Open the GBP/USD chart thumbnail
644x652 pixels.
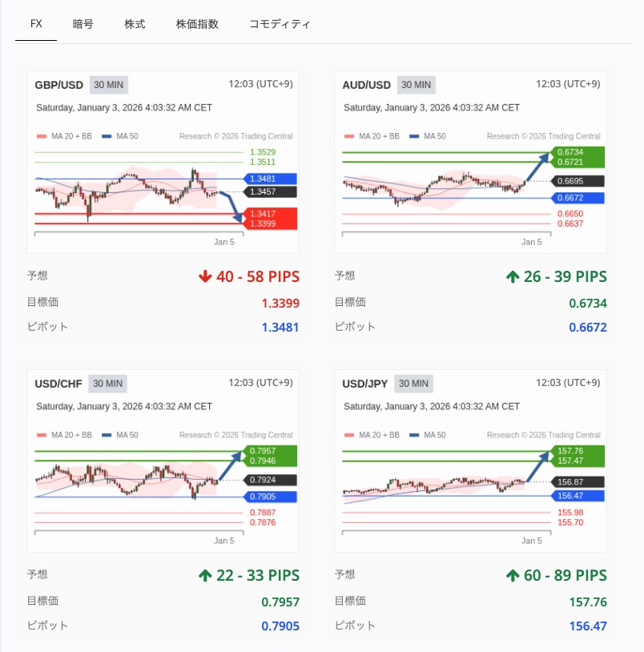[x=163, y=186]
